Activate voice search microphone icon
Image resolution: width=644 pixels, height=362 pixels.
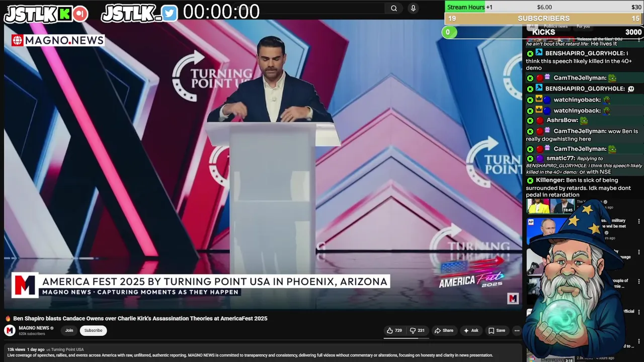click(x=413, y=8)
